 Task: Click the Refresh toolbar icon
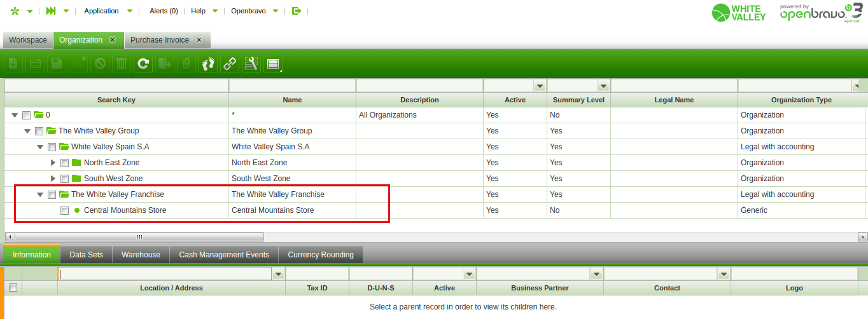coord(143,64)
